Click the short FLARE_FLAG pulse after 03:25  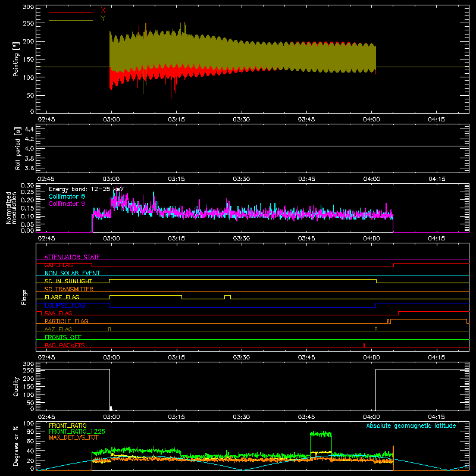coord(228,297)
